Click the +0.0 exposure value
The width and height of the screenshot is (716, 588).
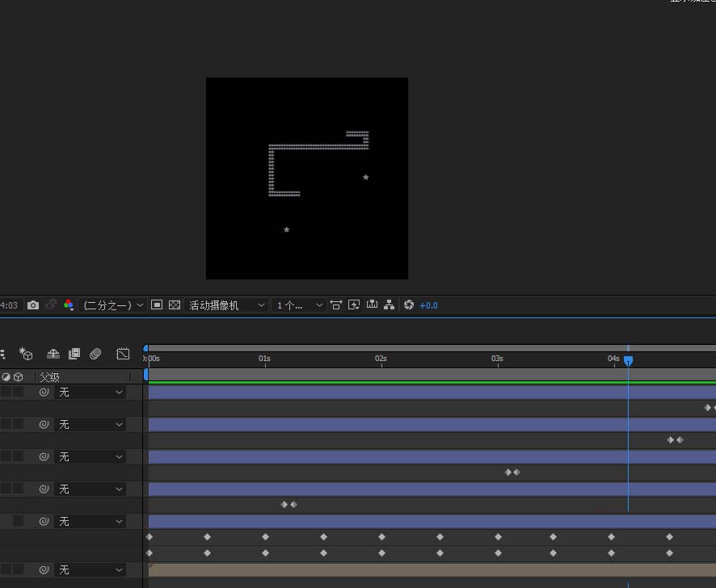428,305
